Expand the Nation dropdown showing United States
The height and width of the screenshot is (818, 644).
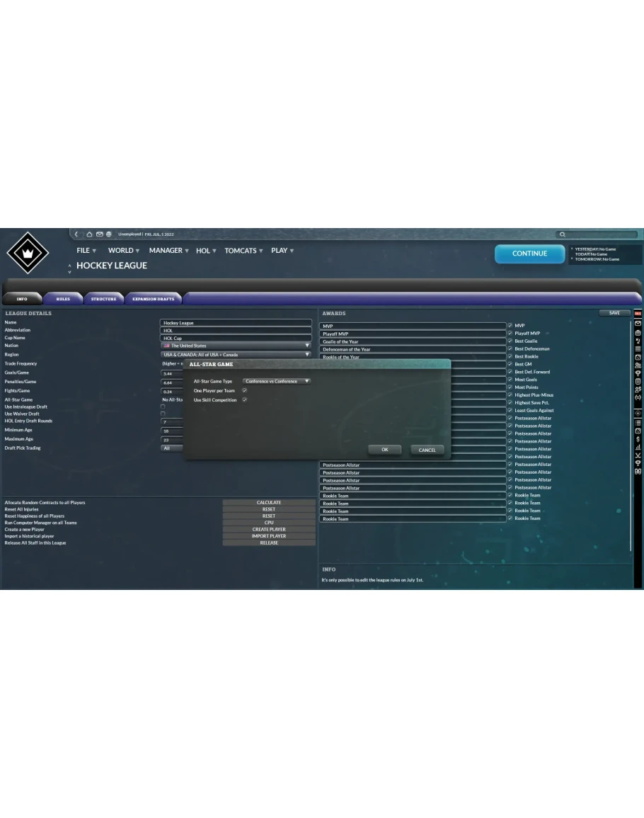click(x=236, y=346)
